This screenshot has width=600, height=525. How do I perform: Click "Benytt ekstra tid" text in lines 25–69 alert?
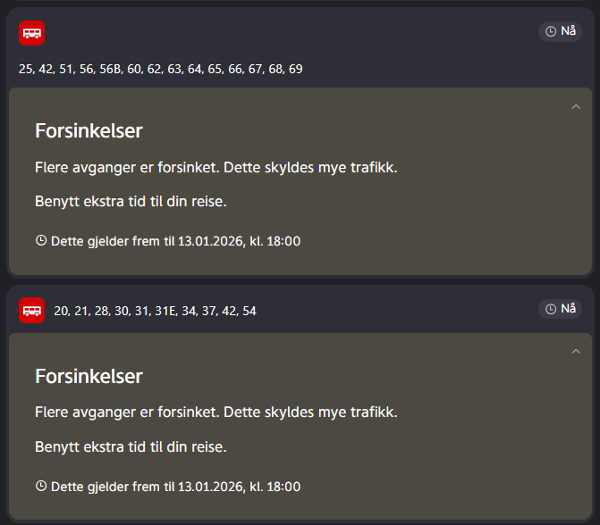click(x=131, y=202)
